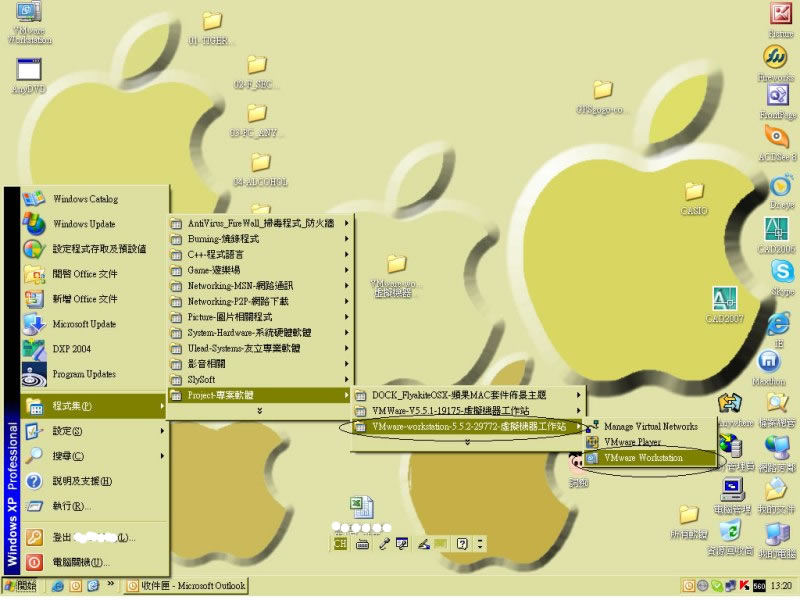
Task: Select the ACDSee 8 desktop icon
Action: coord(777,143)
